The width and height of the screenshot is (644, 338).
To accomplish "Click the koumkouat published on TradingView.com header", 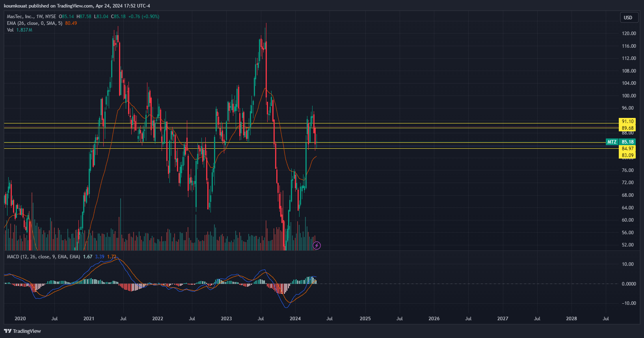I will 77,6.
